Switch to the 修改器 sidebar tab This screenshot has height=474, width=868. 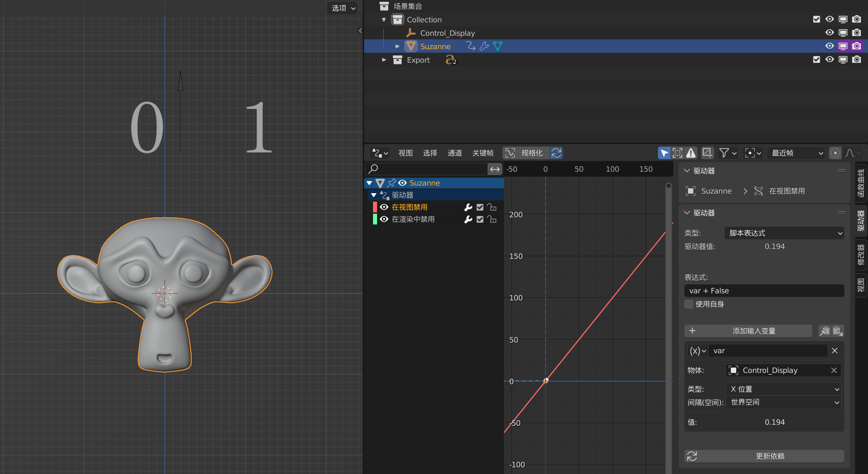861,255
